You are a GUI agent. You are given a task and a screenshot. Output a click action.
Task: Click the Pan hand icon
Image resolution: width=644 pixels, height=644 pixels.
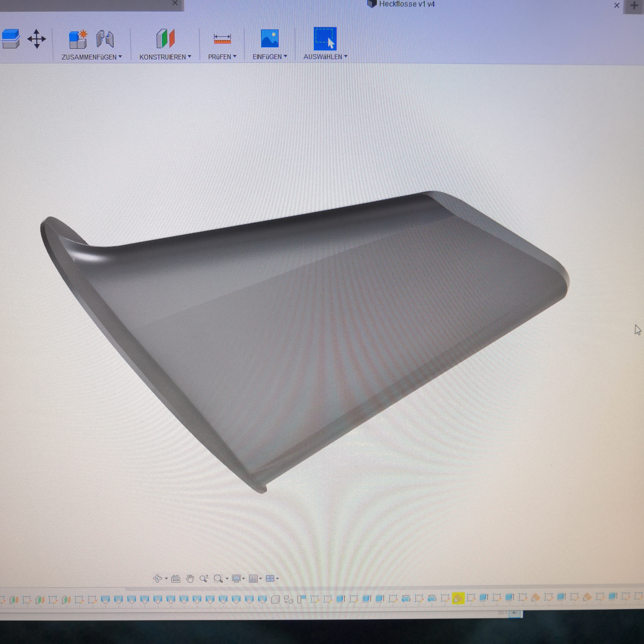click(190, 579)
